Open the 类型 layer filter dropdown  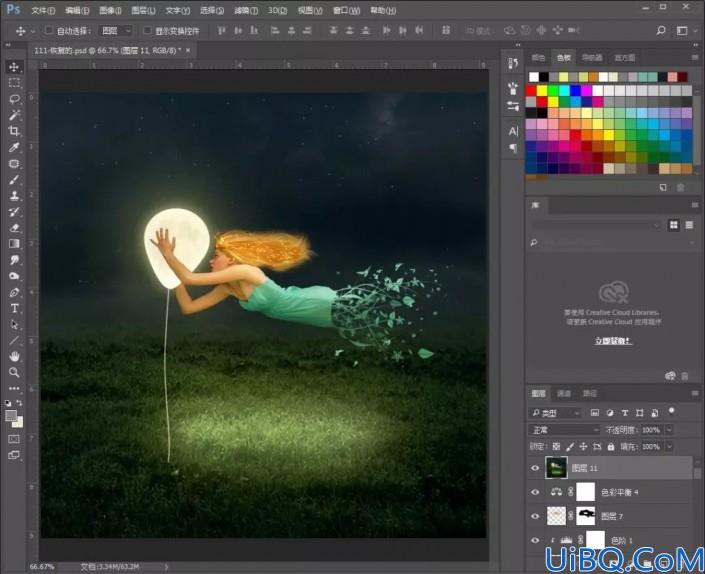coord(555,413)
